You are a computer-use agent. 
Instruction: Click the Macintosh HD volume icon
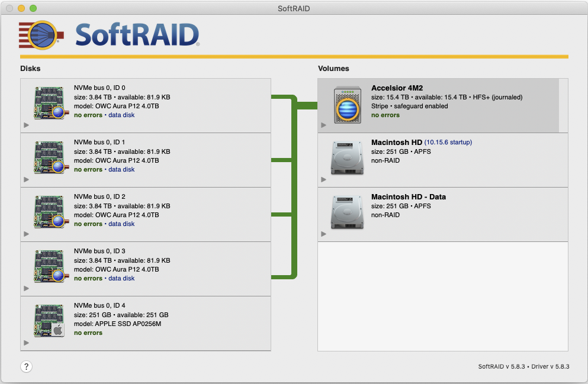pyautogui.click(x=347, y=159)
